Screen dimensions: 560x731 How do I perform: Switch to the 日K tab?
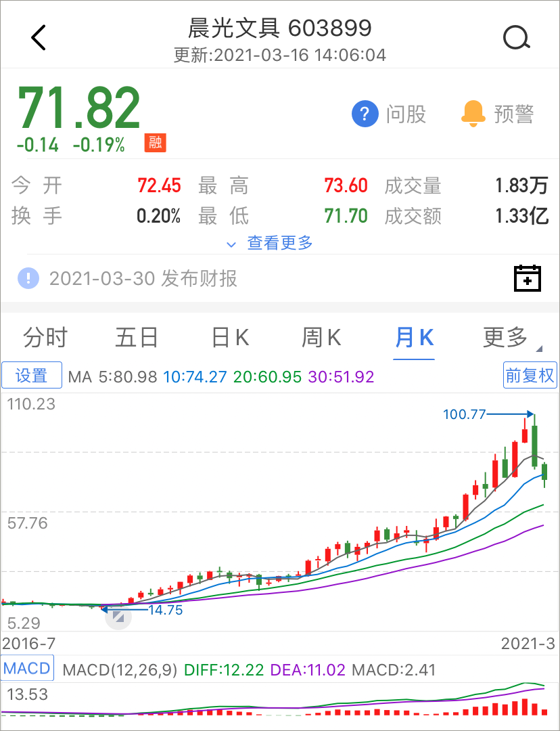230,337
